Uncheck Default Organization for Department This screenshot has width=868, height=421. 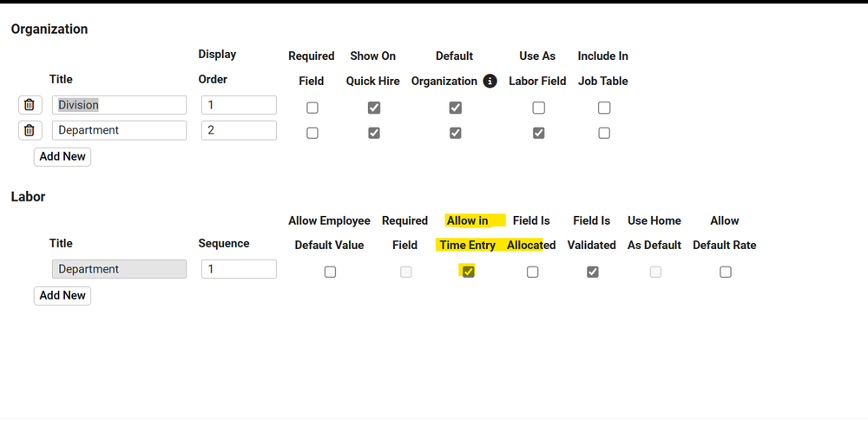(x=456, y=133)
